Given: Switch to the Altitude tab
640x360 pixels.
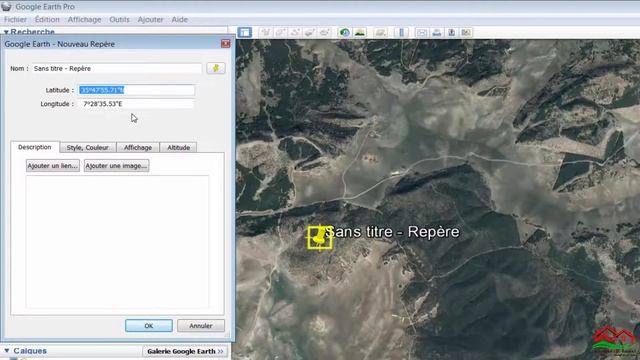Looking at the screenshot, I should [x=178, y=147].
